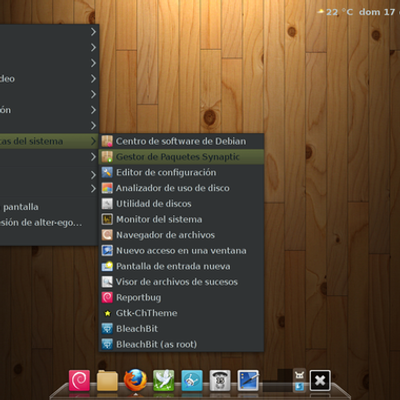The image size is (400, 400).
Task: Click the green dove dock icon
Action: pyautogui.click(x=164, y=380)
